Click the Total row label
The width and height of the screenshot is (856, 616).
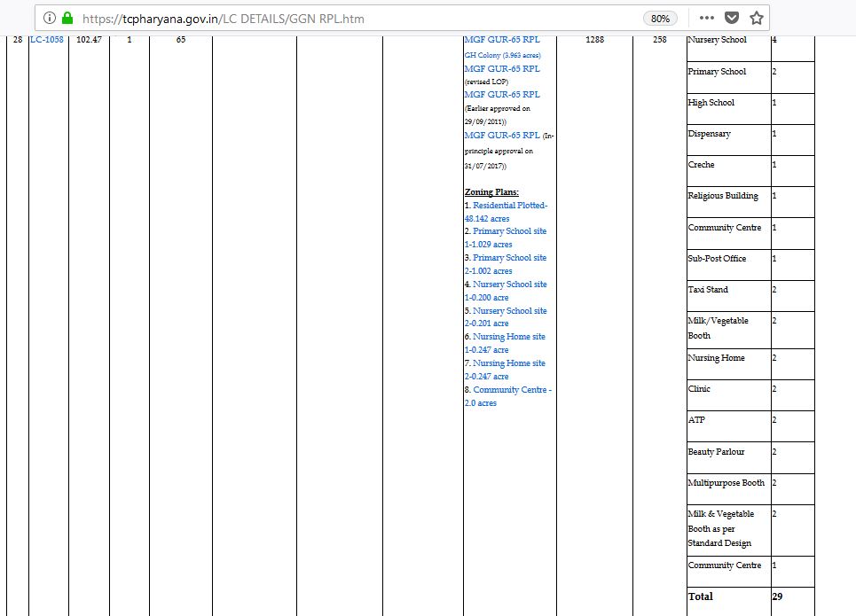701,597
